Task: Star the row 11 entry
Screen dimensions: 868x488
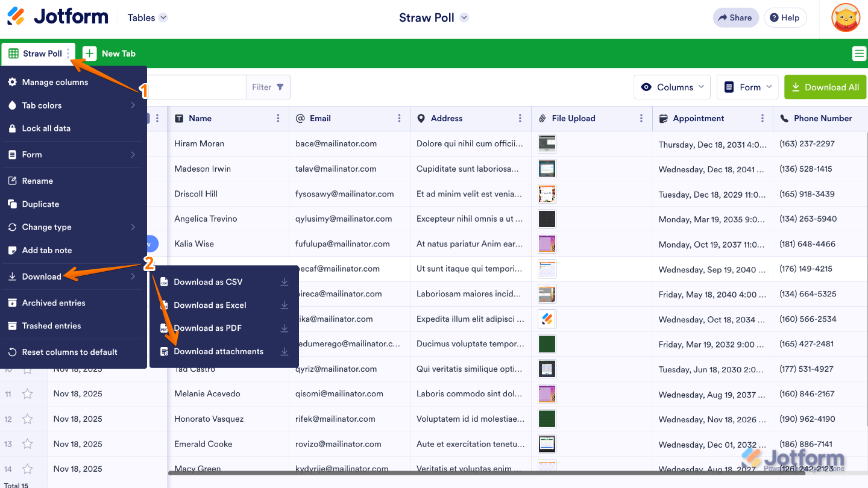Action: coord(27,394)
